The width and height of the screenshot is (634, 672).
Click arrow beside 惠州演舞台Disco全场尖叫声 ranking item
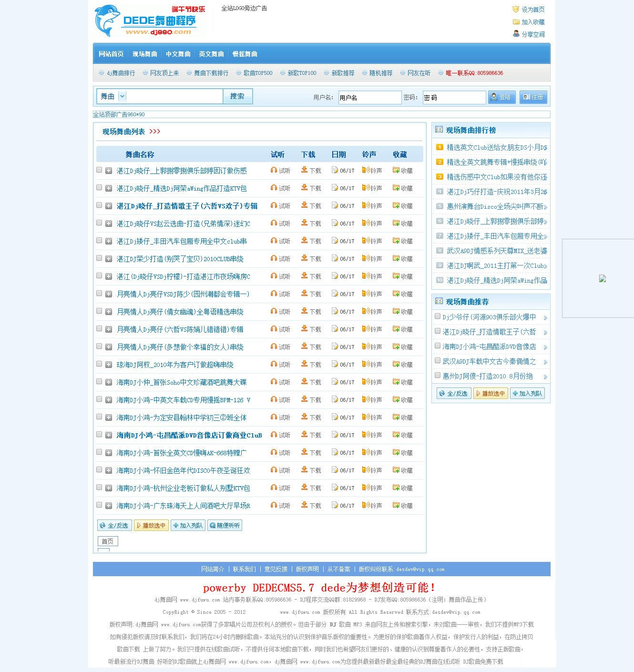(545, 207)
